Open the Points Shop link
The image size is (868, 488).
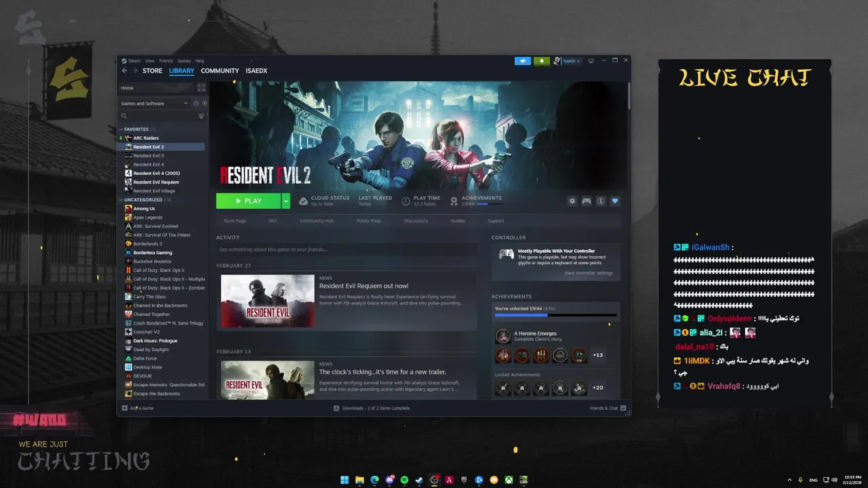(369, 221)
